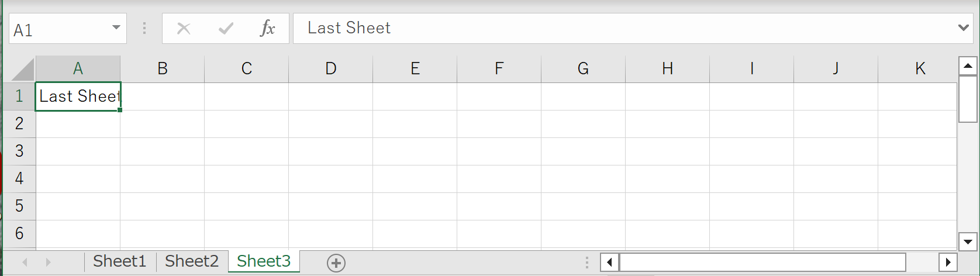The image size is (980, 276).
Task: Select the Sheet3 tab
Action: point(264,261)
